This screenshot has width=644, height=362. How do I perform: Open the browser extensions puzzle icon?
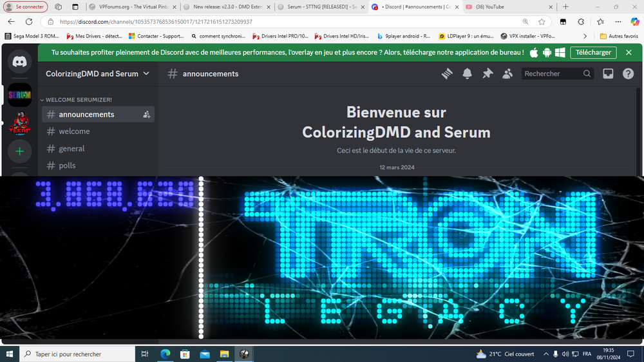(581, 22)
